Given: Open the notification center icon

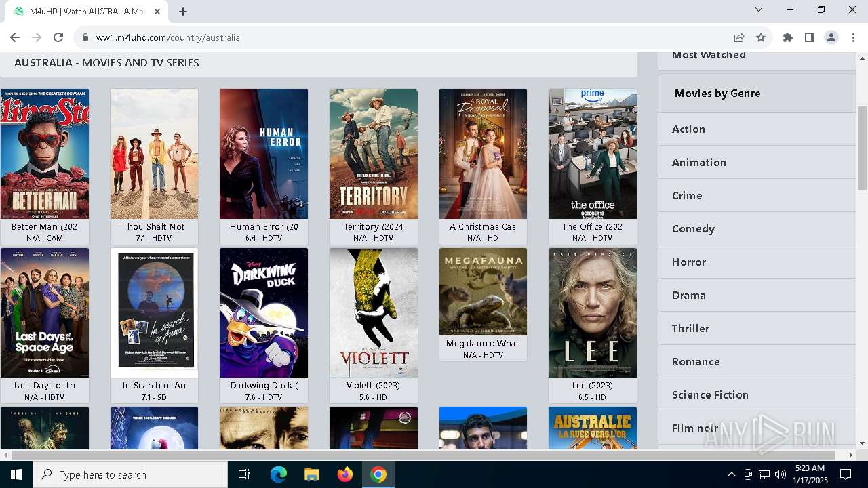Looking at the screenshot, I should point(846,474).
